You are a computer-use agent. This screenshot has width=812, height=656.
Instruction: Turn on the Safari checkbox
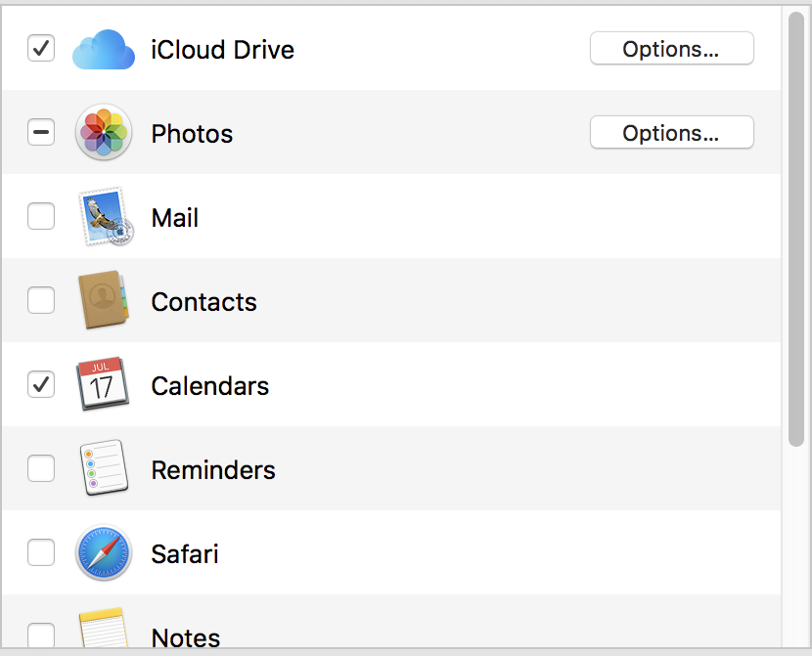(41, 552)
